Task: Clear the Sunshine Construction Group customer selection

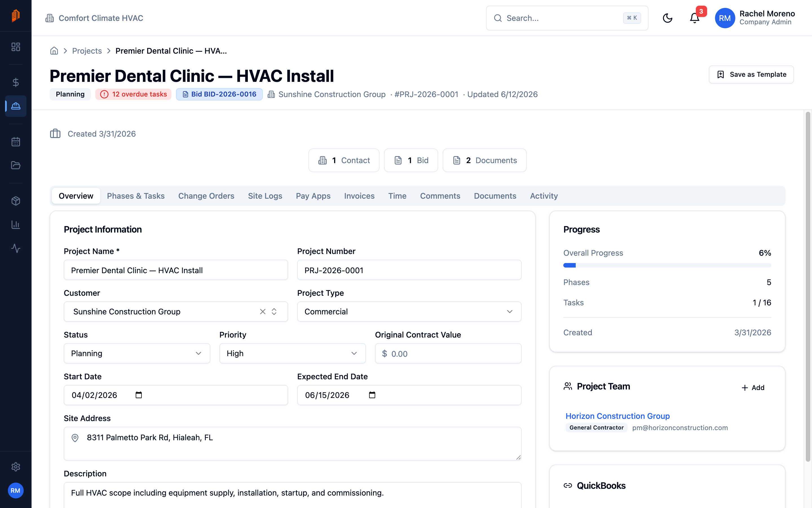Action: tap(263, 312)
